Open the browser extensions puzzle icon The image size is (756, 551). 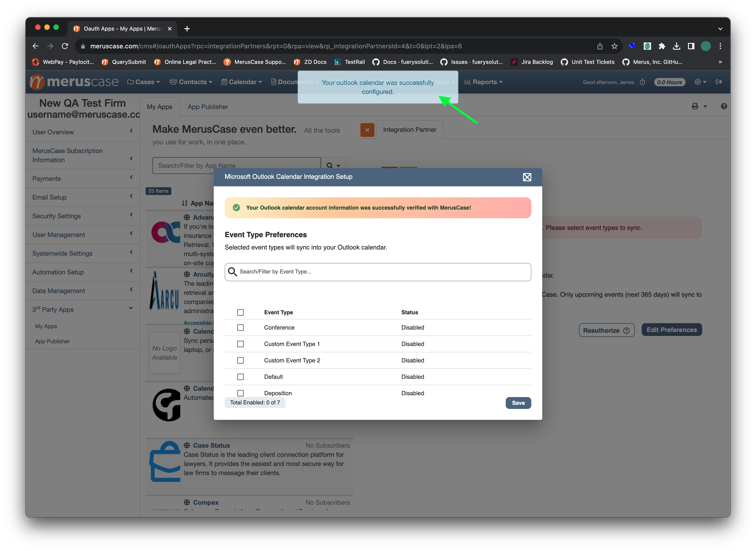click(662, 46)
